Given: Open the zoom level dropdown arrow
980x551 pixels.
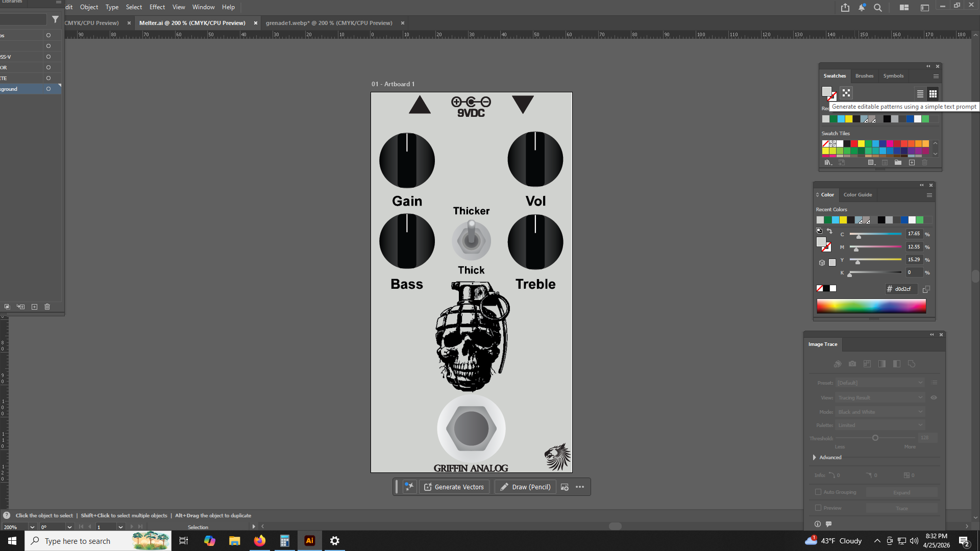Looking at the screenshot, I should point(32,527).
